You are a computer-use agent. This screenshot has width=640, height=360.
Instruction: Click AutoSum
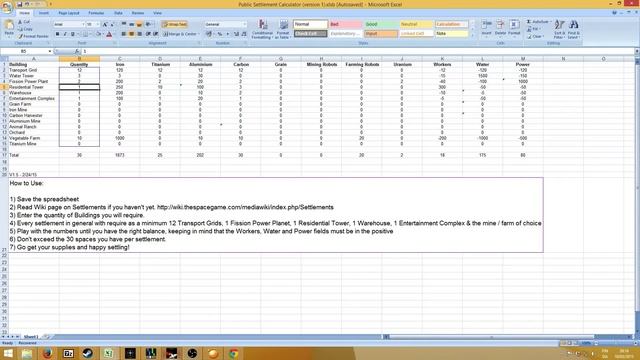[x=538, y=22]
